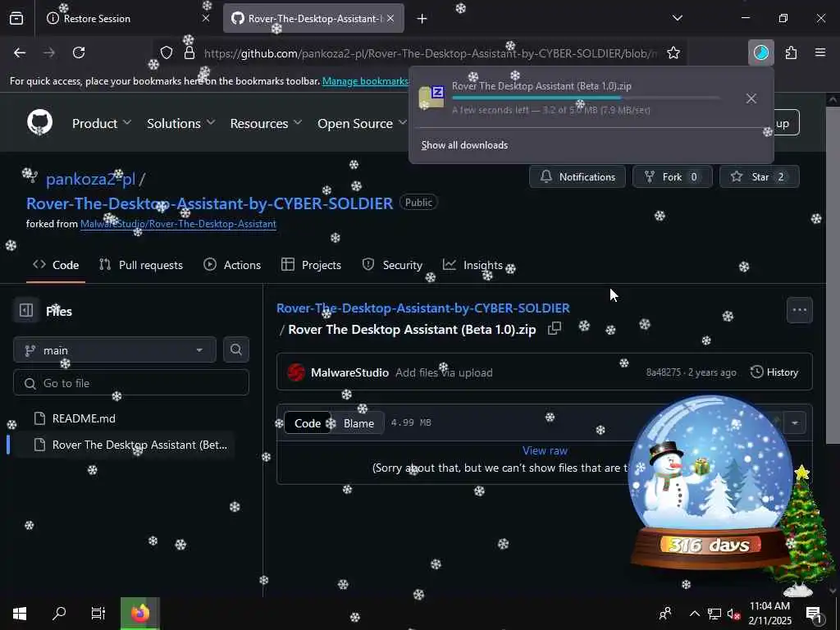Open the raw file options dropdown arrow

(x=795, y=423)
